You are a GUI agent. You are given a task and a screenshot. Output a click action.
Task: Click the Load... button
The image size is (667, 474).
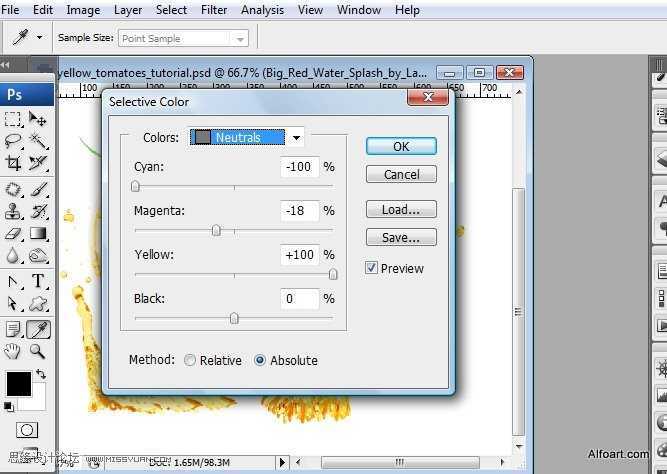point(401,209)
